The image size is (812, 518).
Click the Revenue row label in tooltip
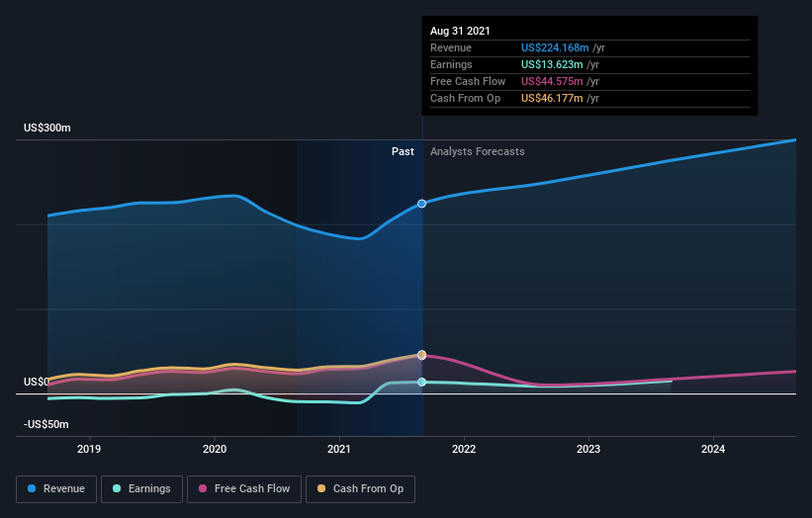[x=451, y=47]
